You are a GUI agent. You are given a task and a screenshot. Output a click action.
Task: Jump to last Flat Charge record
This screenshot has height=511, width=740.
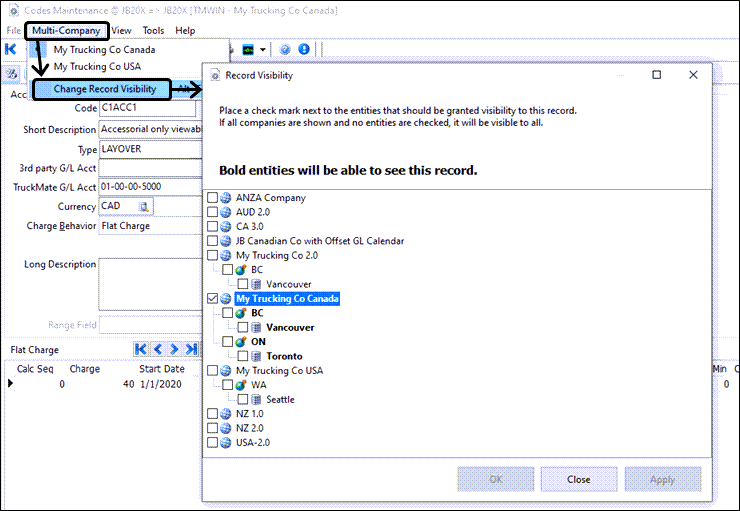click(x=190, y=349)
